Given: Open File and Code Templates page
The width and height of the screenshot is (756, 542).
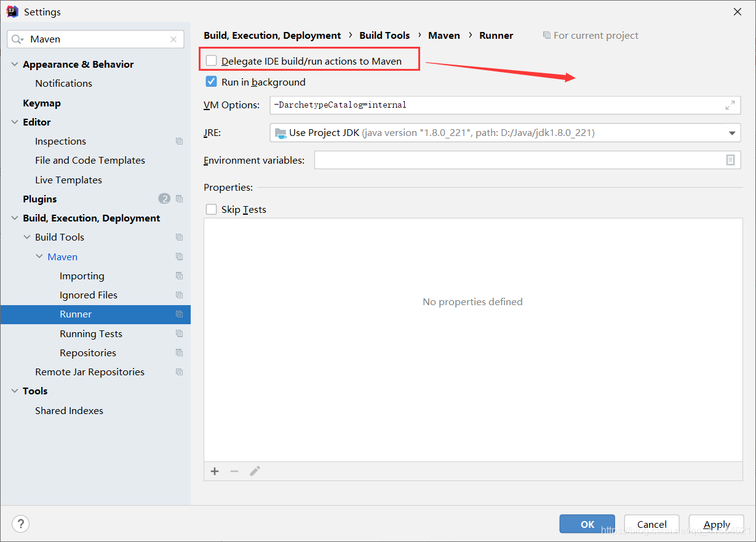Looking at the screenshot, I should 90,160.
